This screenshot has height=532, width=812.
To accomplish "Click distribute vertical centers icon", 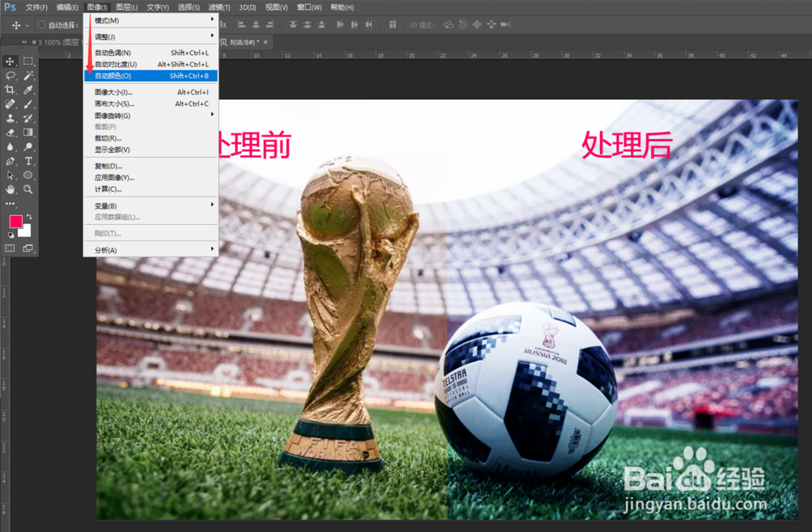I will [x=307, y=24].
